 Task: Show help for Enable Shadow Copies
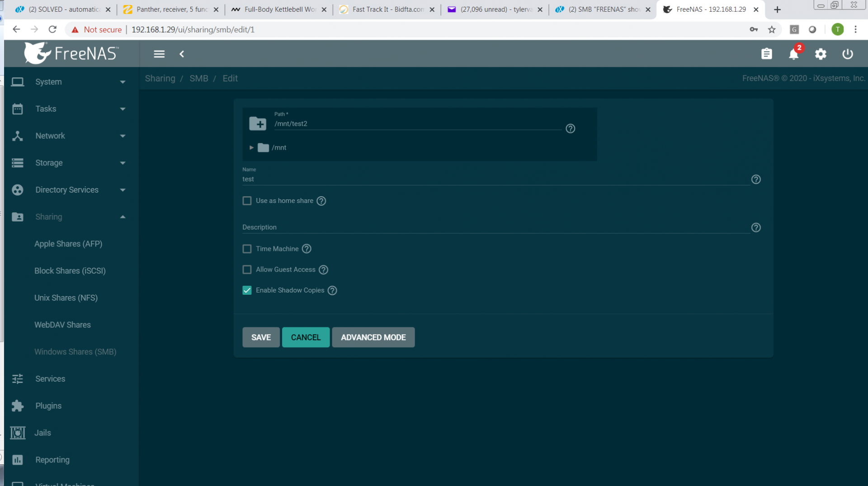pyautogui.click(x=332, y=290)
